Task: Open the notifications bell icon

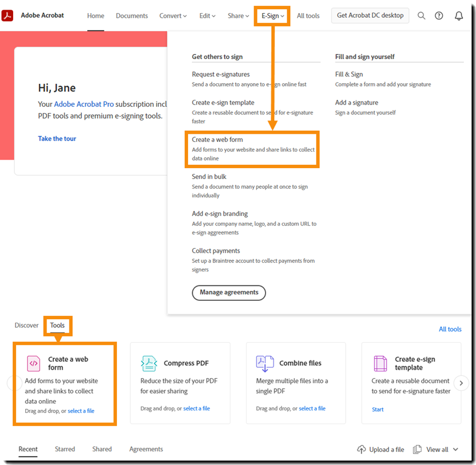Action: pos(459,15)
